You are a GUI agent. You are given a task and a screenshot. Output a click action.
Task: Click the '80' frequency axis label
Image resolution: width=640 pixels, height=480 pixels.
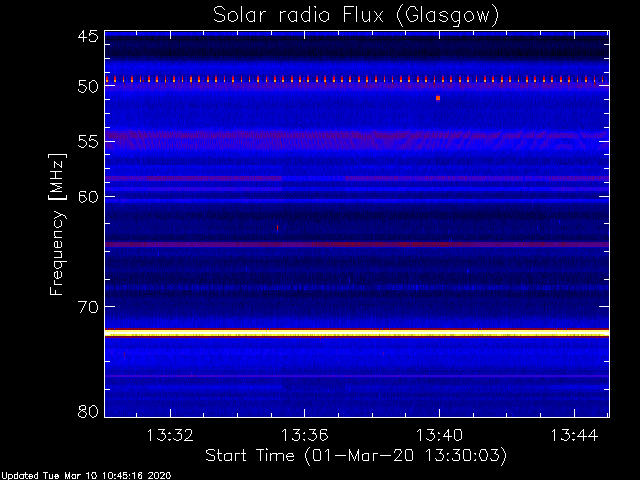[88, 411]
